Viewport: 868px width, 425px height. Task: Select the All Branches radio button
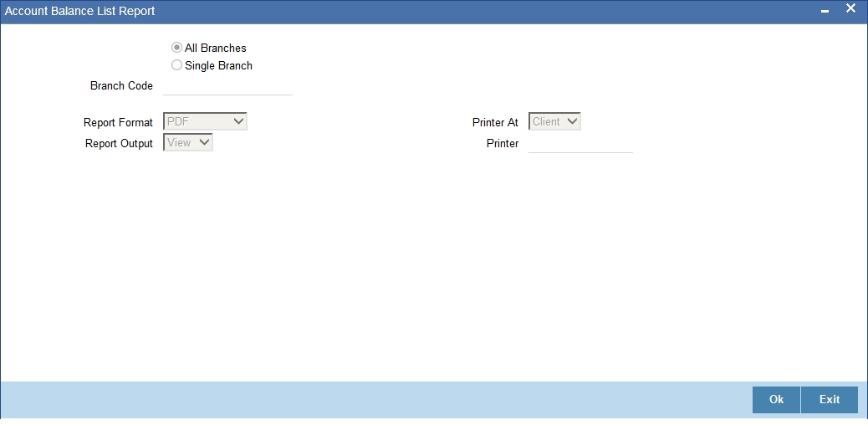pos(176,48)
